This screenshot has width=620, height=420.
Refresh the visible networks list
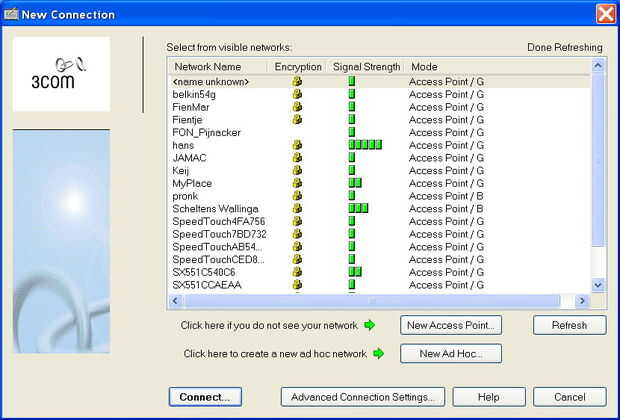click(569, 325)
